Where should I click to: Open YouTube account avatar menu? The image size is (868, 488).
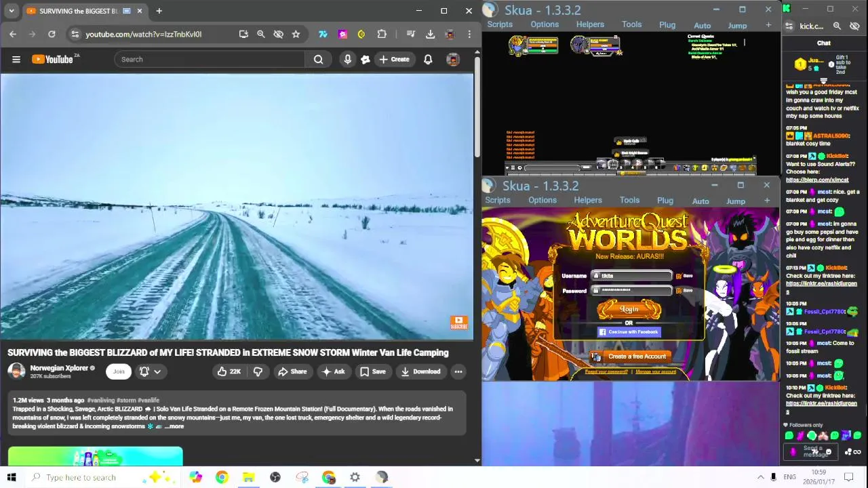pos(453,60)
